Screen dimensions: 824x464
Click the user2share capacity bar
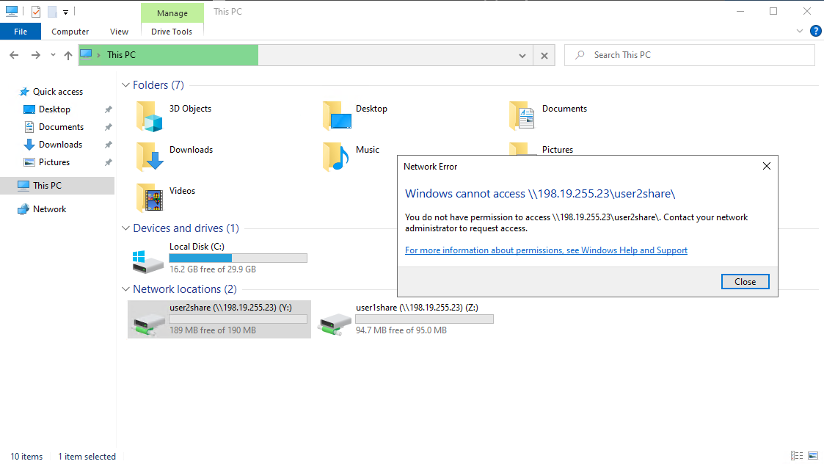click(238, 319)
